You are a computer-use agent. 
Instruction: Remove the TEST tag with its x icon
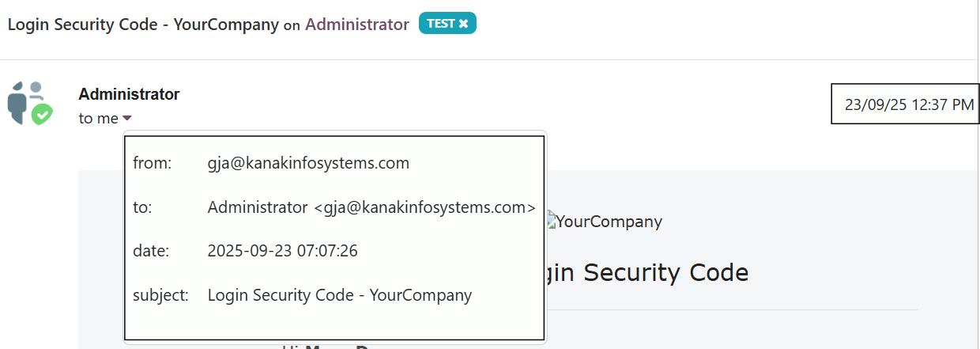click(x=464, y=24)
